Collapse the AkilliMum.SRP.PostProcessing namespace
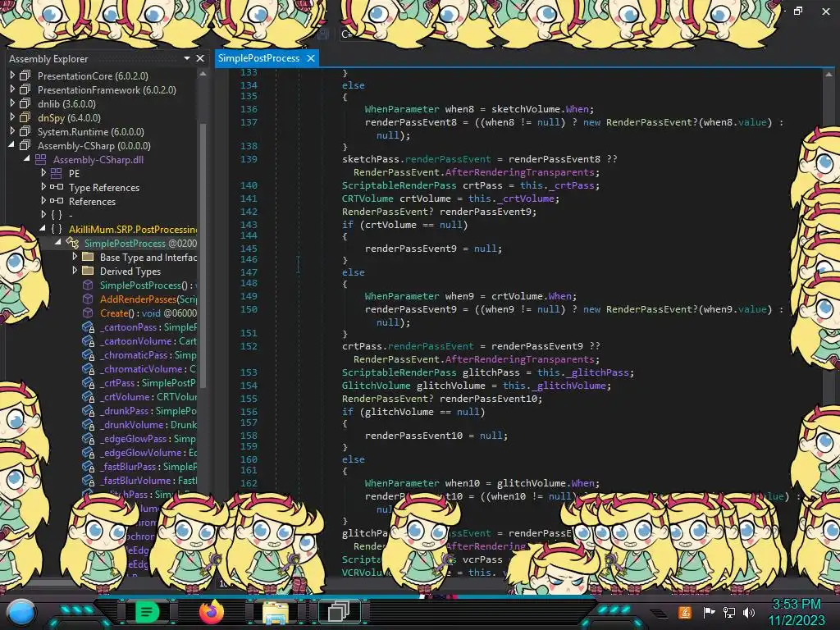Viewport: 840px width, 630px height. (x=43, y=230)
